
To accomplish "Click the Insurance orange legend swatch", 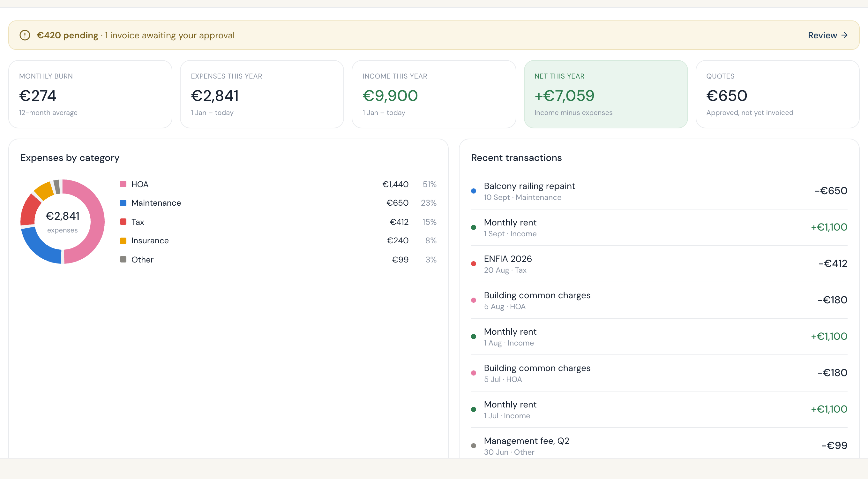I will point(123,241).
